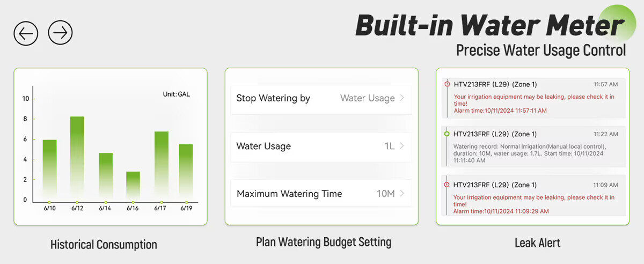Open the 1L Water Usage value
The image size is (644, 264).
click(389, 146)
